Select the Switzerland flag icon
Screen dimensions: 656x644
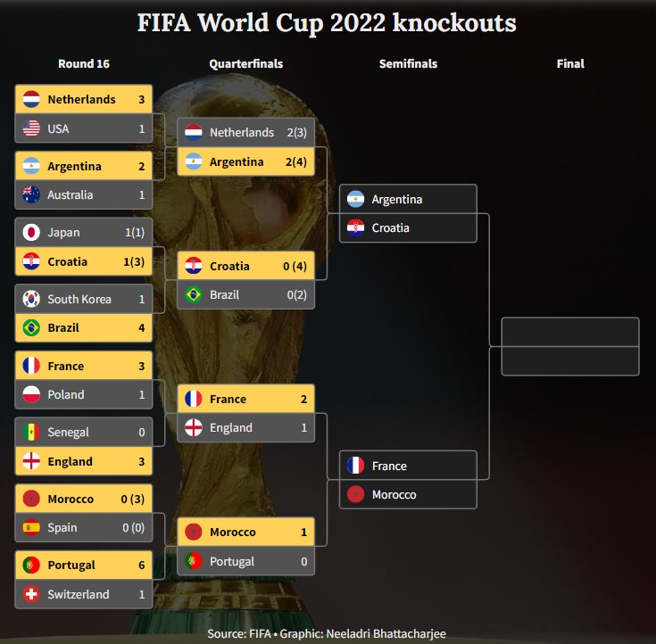click(32, 594)
